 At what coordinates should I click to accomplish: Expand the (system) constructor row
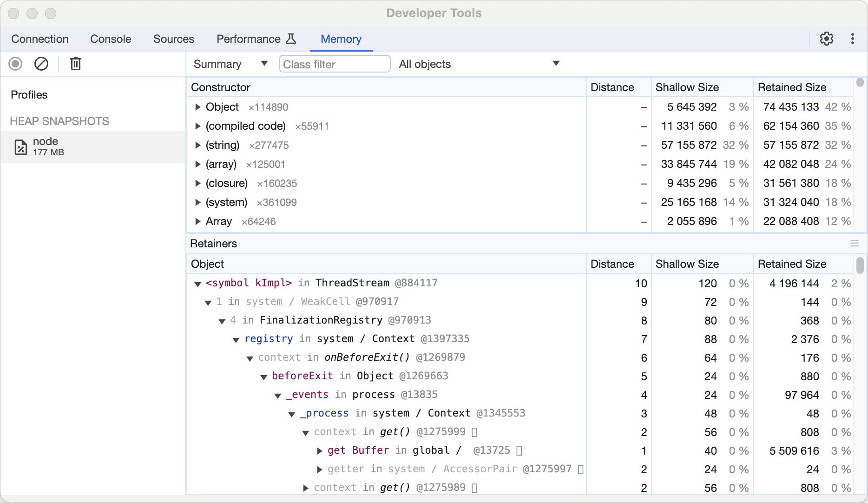[197, 202]
